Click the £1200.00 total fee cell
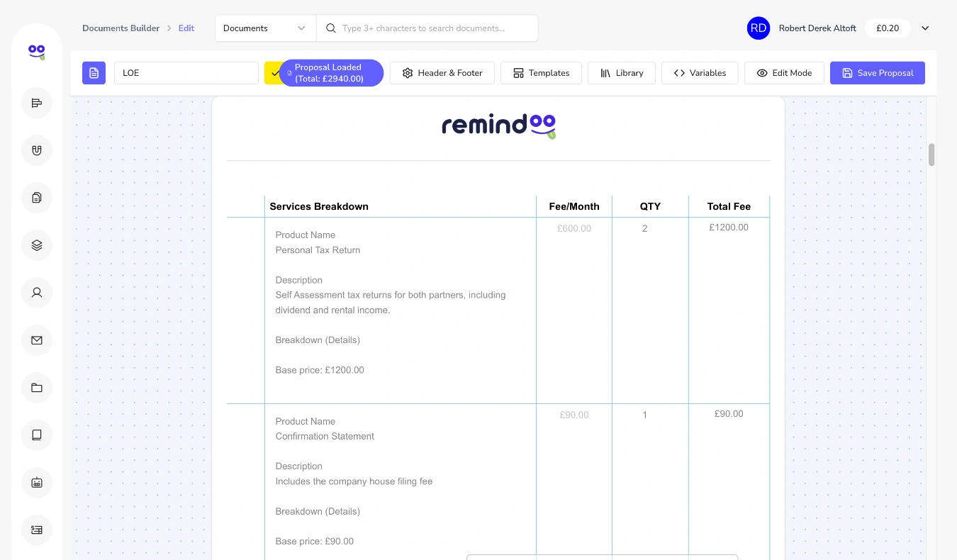The height and width of the screenshot is (560, 957). point(729,228)
